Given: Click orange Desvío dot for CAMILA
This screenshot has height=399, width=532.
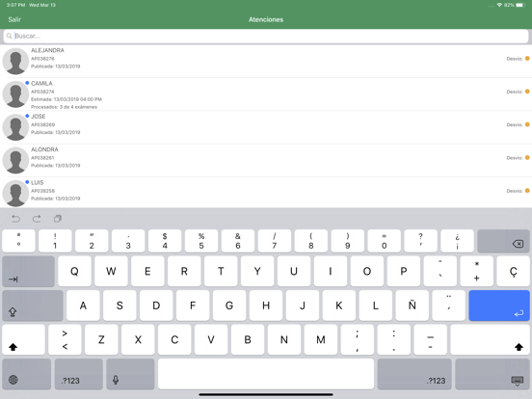Looking at the screenshot, I should pyautogui.click(x=527, y=92).
